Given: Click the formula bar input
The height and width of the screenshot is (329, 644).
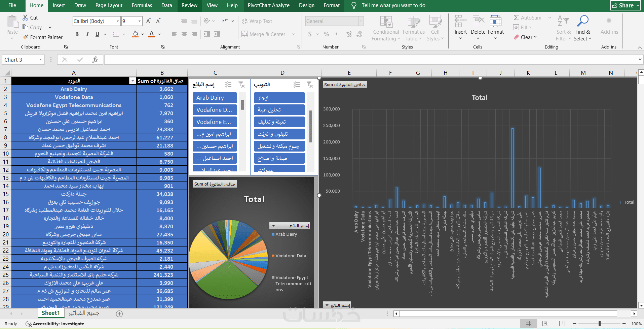Looking at the screenshot, I should click(x=370, y=60).
